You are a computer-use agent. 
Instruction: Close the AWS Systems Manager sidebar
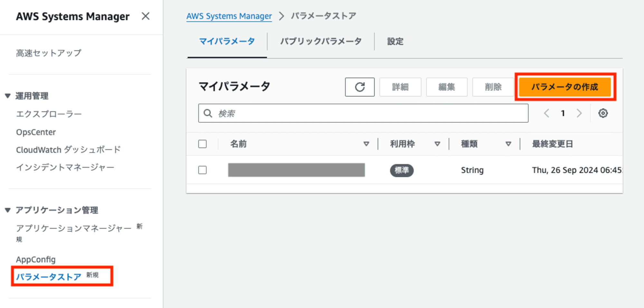coord(146,16)
